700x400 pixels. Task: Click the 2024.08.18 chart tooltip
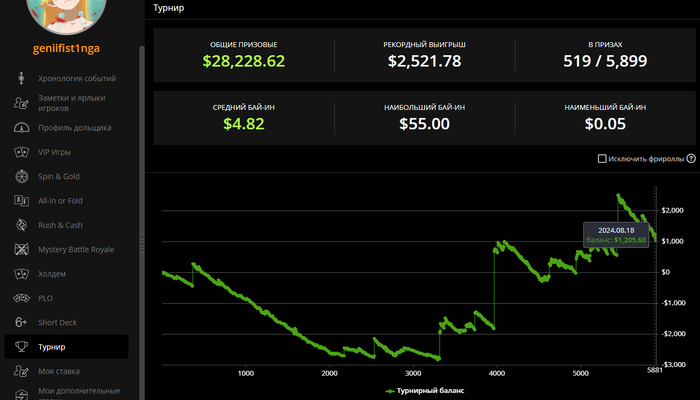(x=616, y=235)
